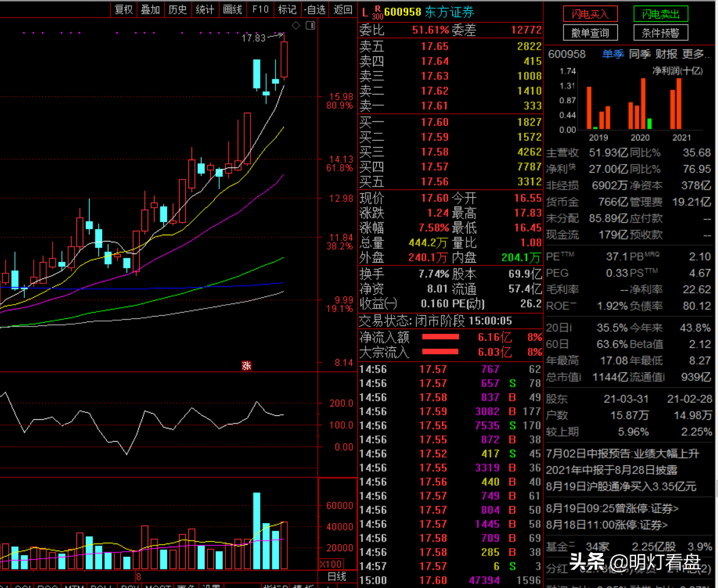Open the 8月19日沪股通净买入 news item
The height and width of the screenshot is (588, 718).
coord(621,487)
